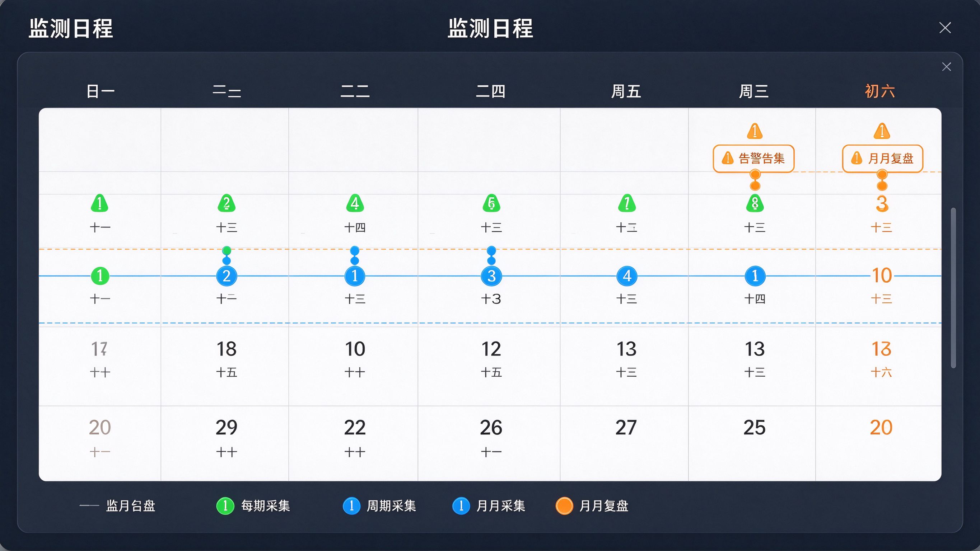Click the green triangle marker numbered 8
980x551 pixels.
tap(755, 203)
